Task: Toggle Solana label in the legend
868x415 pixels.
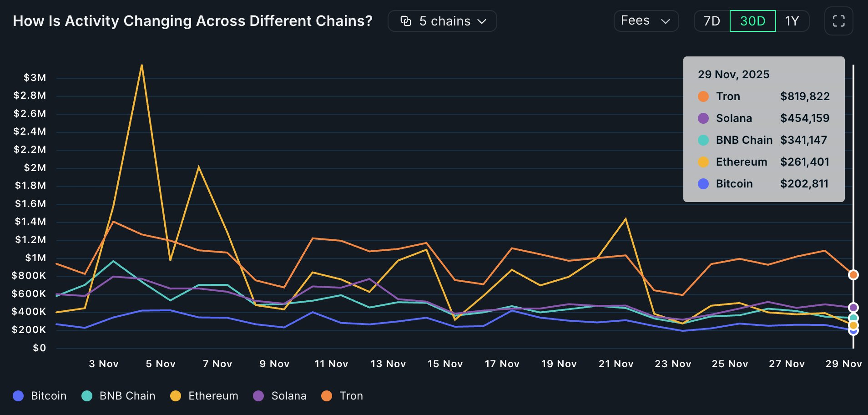Action: tap(288, 396)
